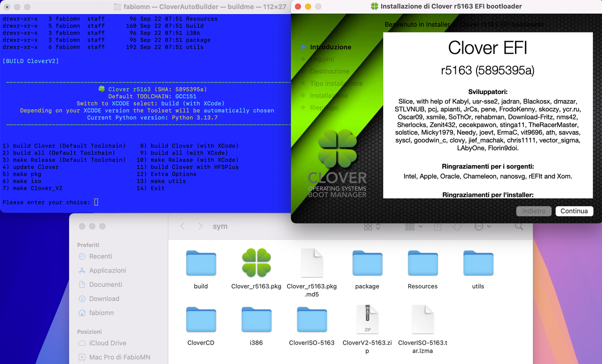Select the Introduzione step in installer
This screenshot has height=364, width=602.
[330, 47]
